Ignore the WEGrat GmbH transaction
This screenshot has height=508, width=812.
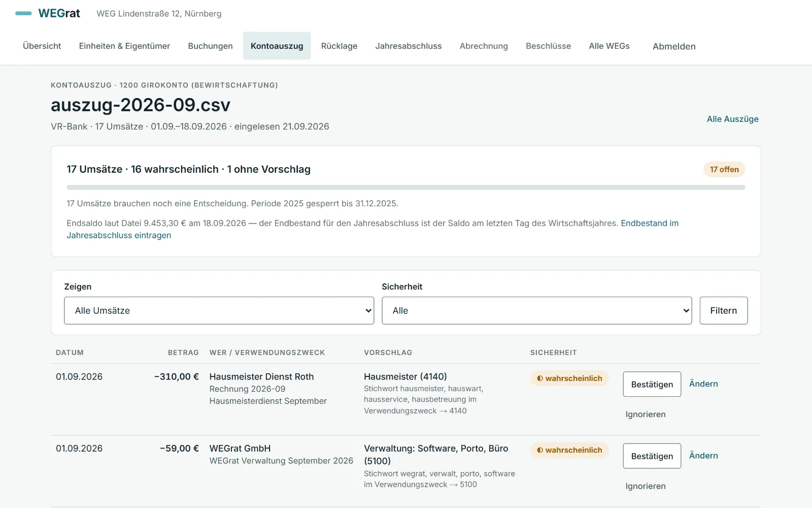[646, 486]
